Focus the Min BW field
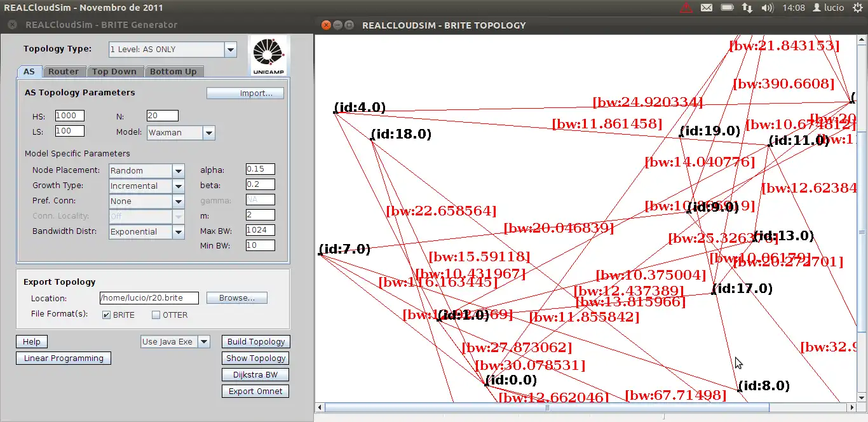The width and height of the screenshot is (868, 422). click(x=261, y=245)
